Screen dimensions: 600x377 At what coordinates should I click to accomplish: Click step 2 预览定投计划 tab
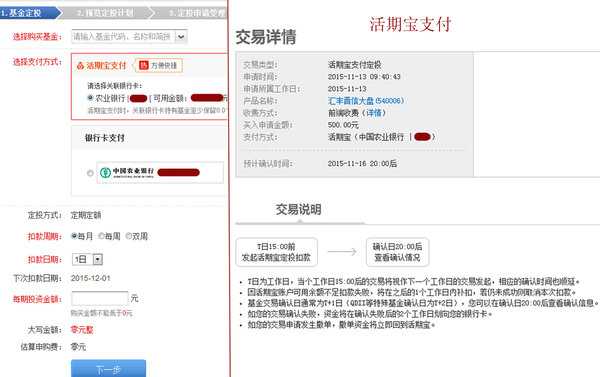[x=105, y=13]
